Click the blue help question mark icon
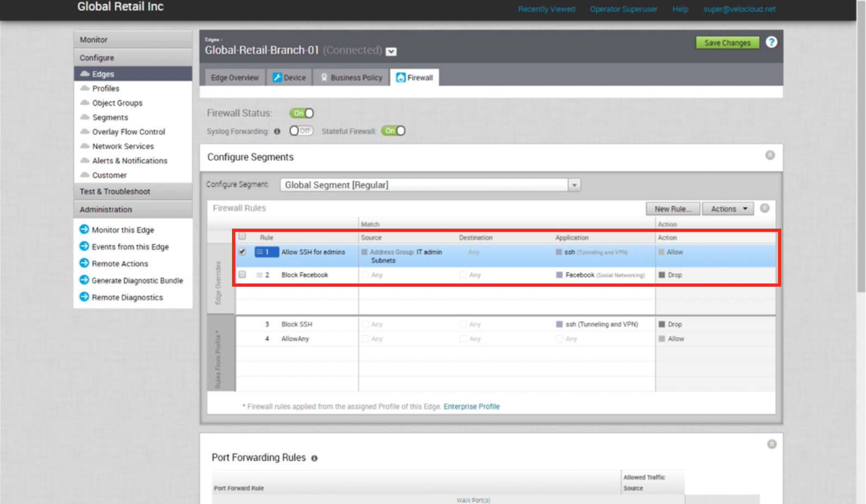 (771, 42)
